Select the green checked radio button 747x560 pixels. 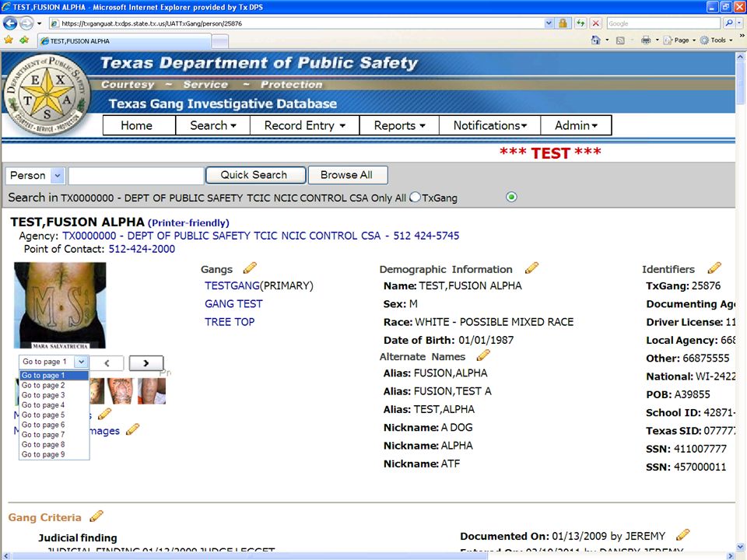(511, 197)
